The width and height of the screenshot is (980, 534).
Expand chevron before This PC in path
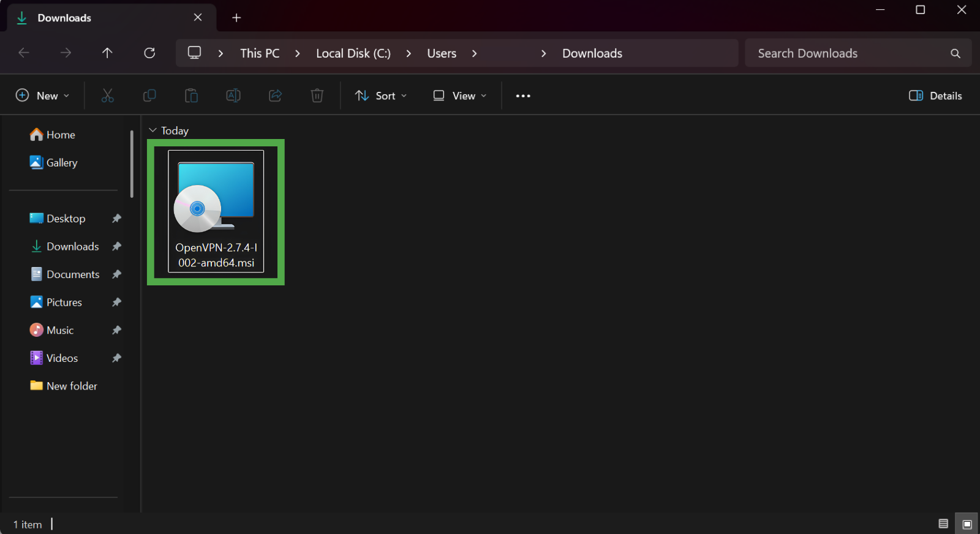(221, 53)
